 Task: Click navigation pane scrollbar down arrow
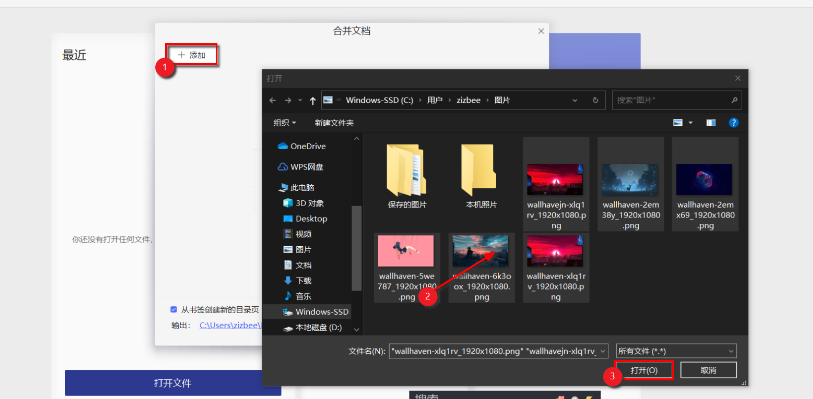(356, 329)
